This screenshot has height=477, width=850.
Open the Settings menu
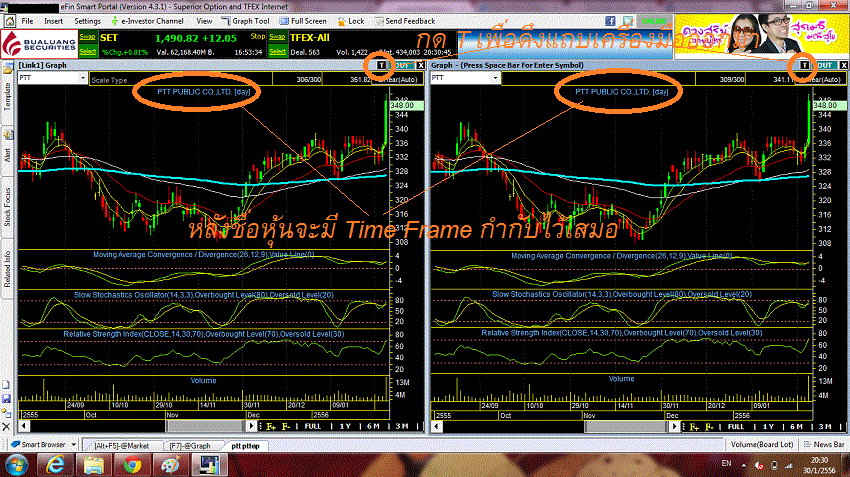point(87,21)
